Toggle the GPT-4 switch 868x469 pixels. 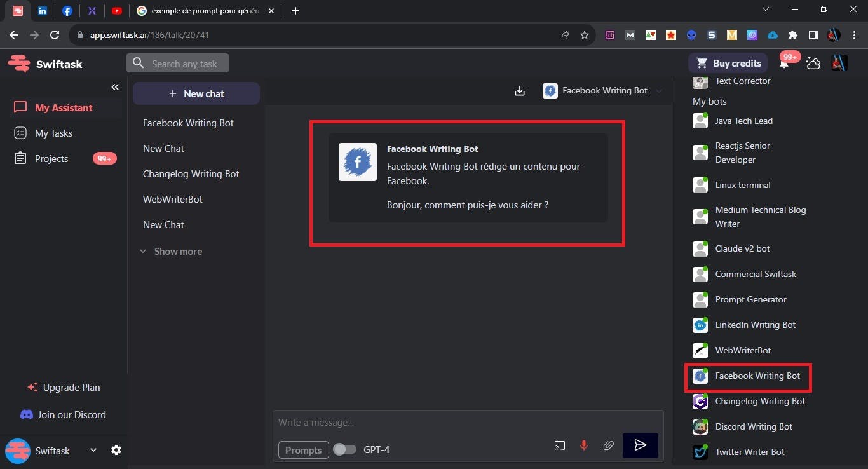coord(344,449)
